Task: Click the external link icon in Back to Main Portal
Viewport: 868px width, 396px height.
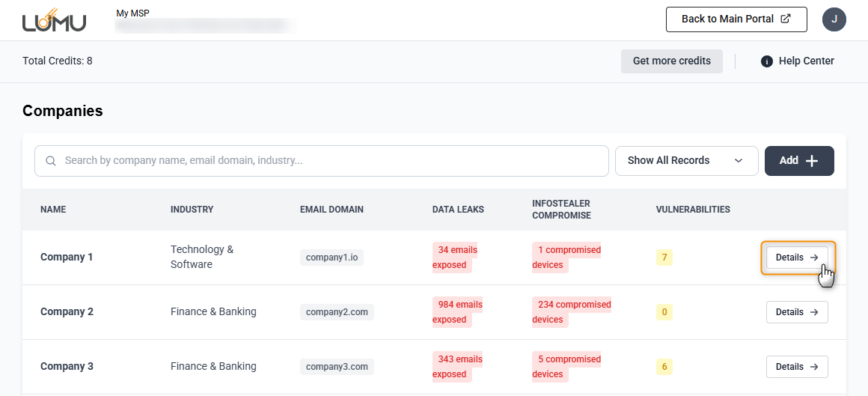Action: [x=785, y=19]
